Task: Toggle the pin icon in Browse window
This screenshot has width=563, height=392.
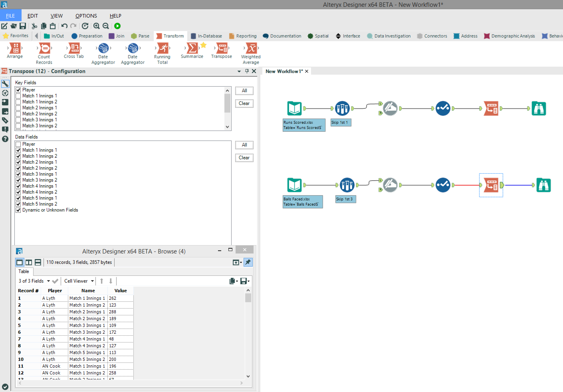Action: [248, 262]
